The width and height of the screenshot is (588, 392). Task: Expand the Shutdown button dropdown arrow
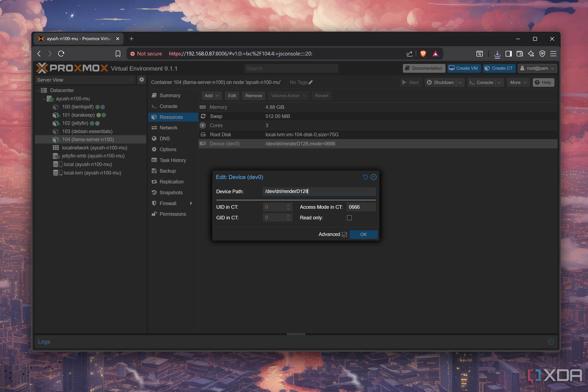[x=460, y=82]
